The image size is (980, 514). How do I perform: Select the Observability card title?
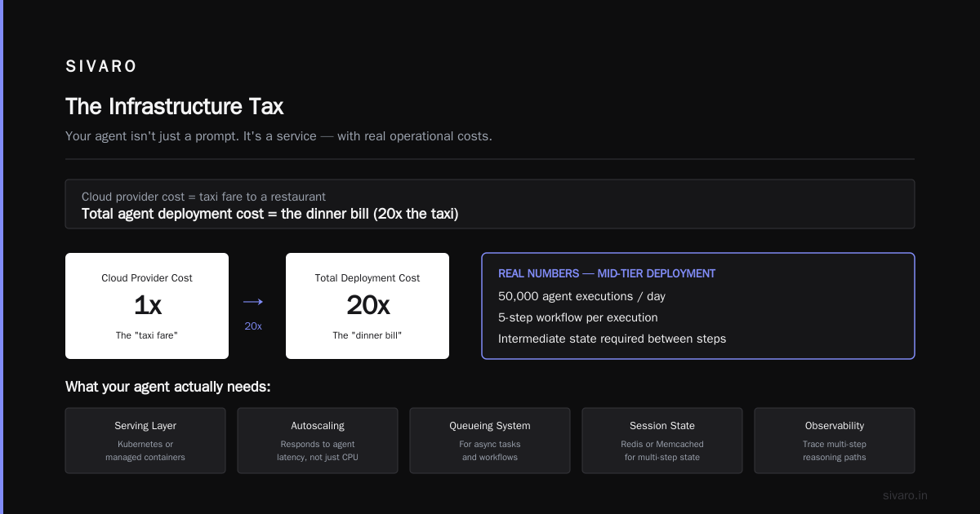point(835,426)
